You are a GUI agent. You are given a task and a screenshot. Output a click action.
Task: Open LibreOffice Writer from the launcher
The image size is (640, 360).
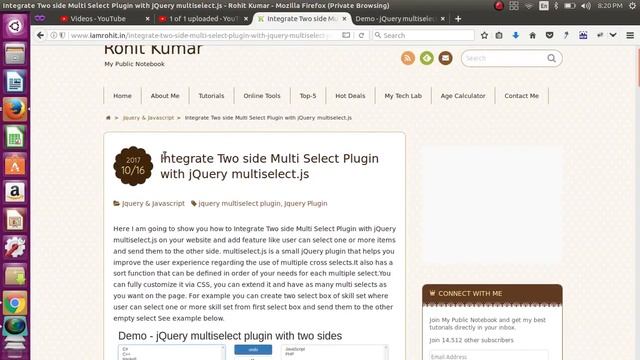coord(15,82)
